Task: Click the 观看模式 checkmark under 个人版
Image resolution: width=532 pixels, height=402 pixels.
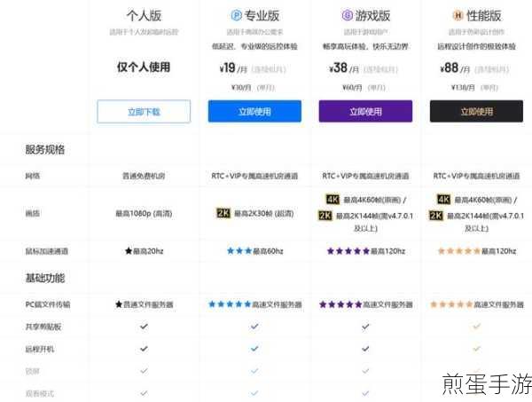Action: 144,393
